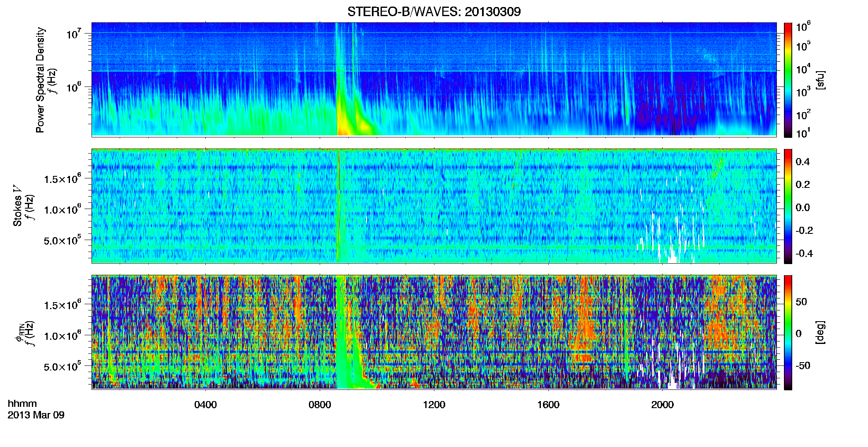
Task: Click the 1600 time tick label
Action: pyautogui.click(x=548, y=405)
